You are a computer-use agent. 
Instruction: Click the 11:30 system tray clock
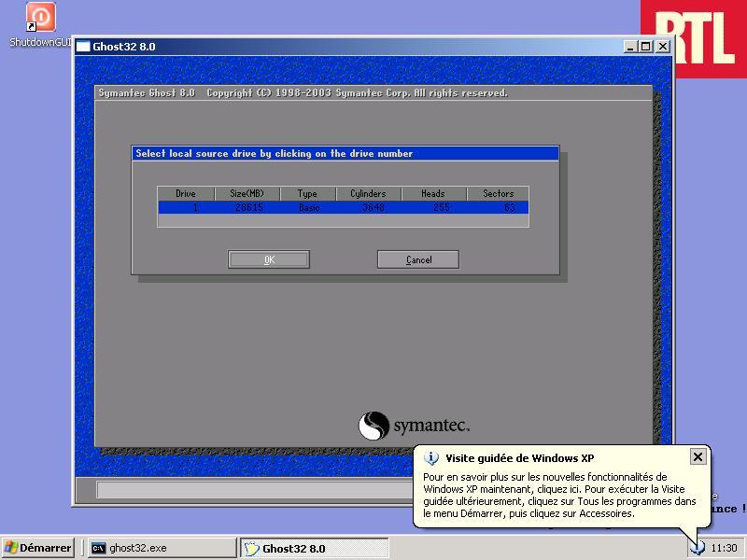tap(724, 548)
